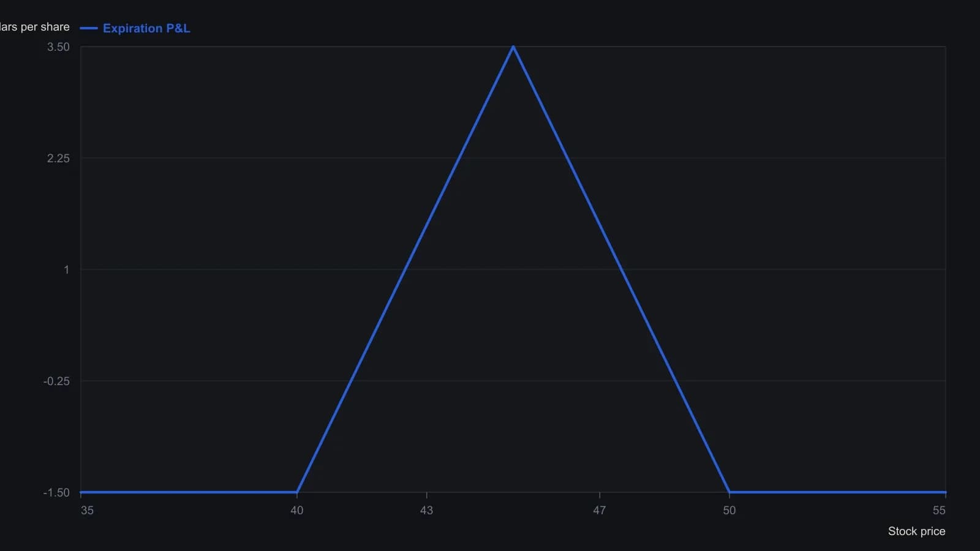980x551 pixels.
Task: Click the x-axis tick label 35
Action: (87, 511)
